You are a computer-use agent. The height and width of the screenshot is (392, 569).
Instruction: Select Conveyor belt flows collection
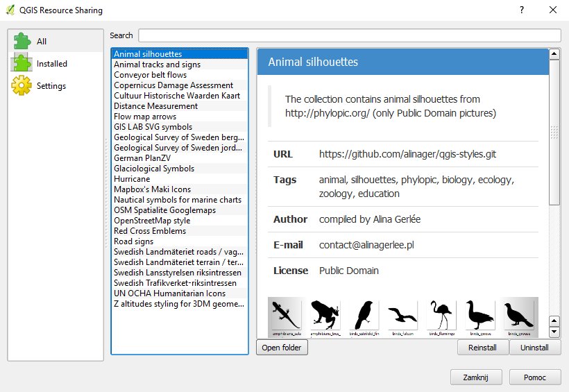point(180,75)
